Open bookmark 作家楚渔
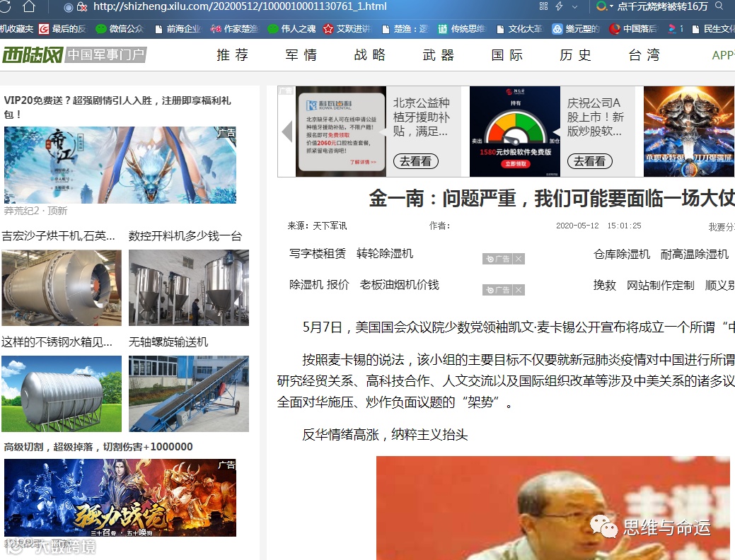 point(234,28)
